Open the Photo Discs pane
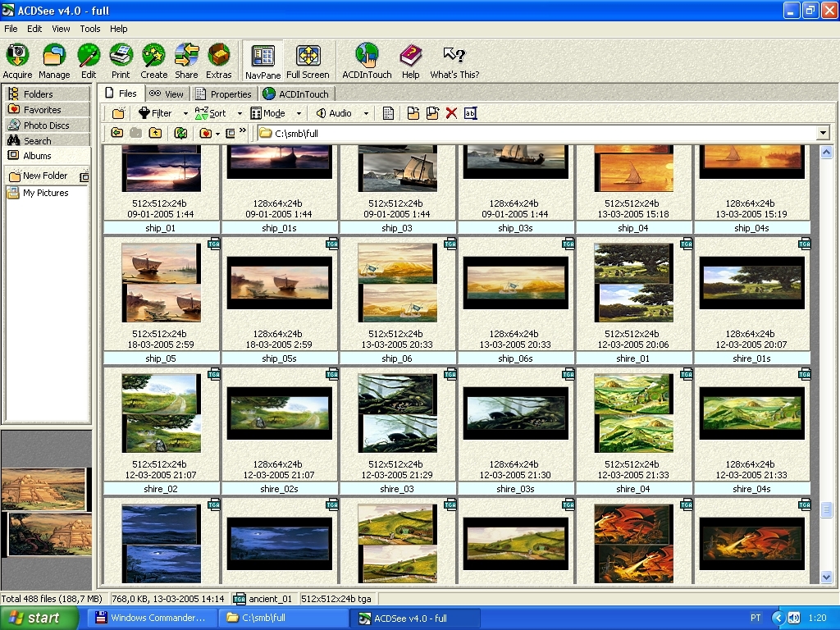The width and height of the screenshot is (840, 630). [x=46, y=126]
